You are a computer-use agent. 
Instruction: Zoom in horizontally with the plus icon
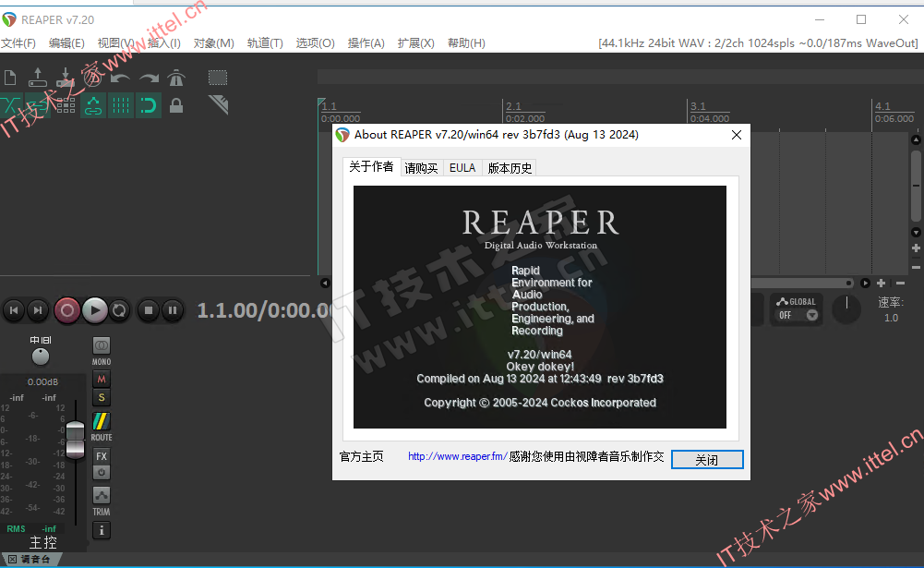(881, 284)
